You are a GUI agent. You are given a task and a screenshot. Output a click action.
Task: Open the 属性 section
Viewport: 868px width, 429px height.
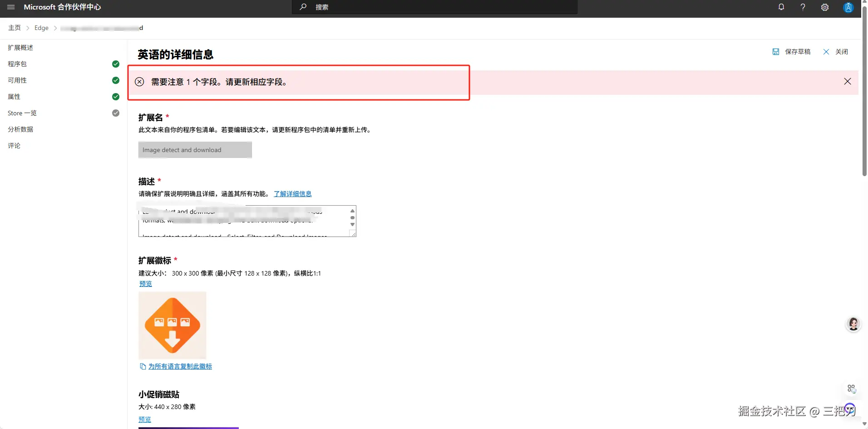14,97
